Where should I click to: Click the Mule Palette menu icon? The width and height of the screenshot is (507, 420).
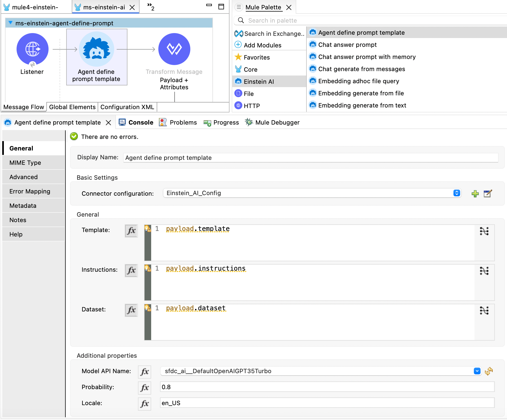[x=239, y=7]
